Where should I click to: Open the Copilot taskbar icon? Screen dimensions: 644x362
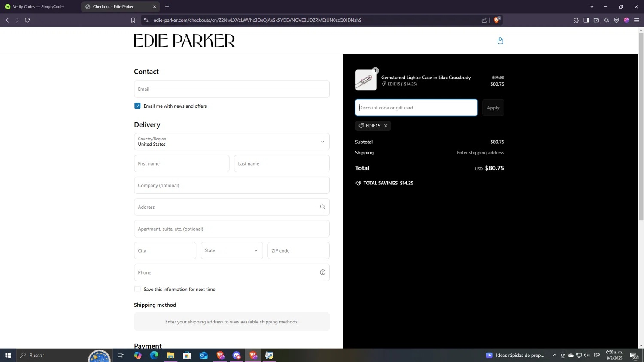click(x=137, y=355)
